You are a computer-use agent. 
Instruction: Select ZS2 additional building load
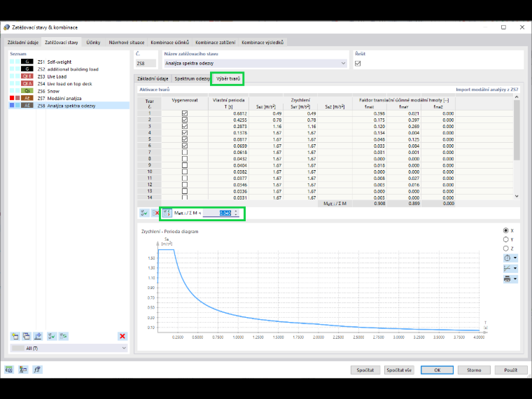point(69,69)
